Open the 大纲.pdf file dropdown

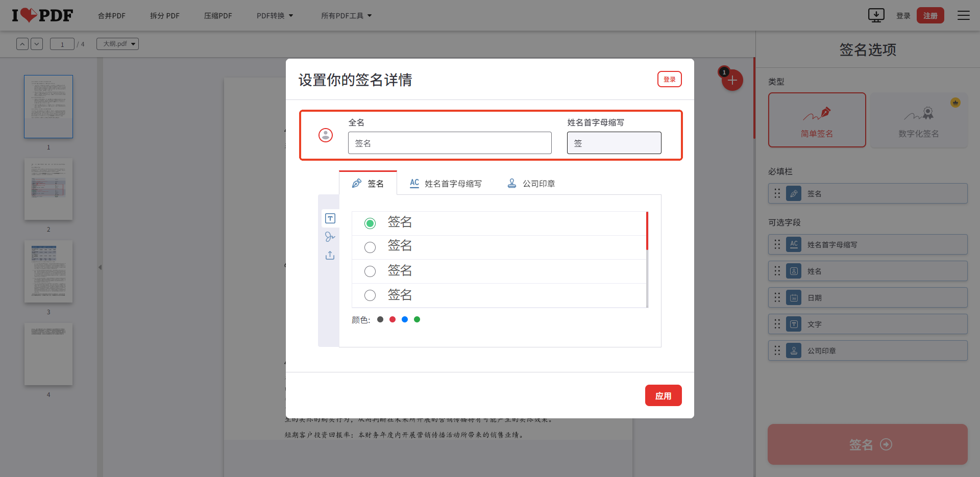click(x=118, y=44)
